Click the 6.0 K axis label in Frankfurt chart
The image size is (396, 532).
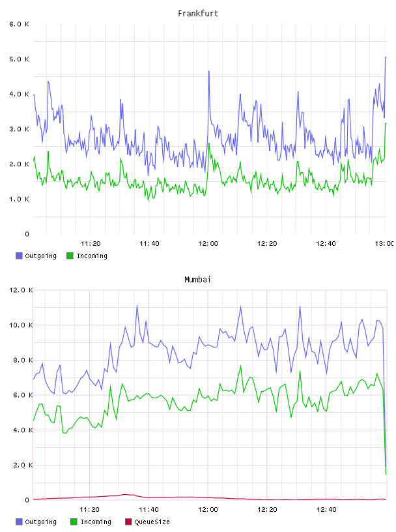coord(19,24)
